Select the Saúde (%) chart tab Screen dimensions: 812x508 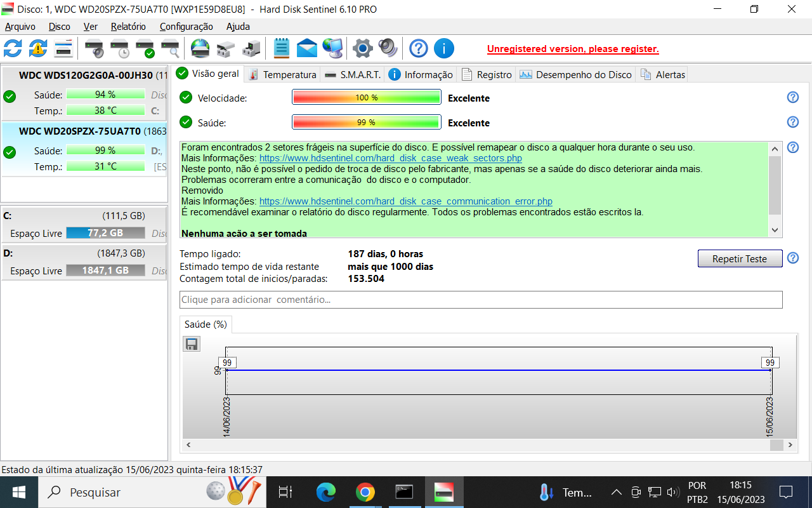click(206, 324)
